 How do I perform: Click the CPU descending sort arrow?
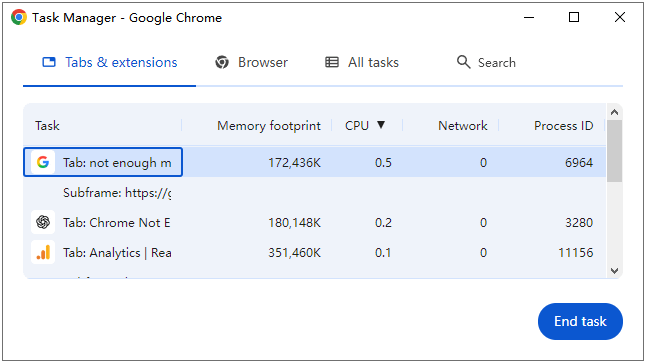[381, 124]
